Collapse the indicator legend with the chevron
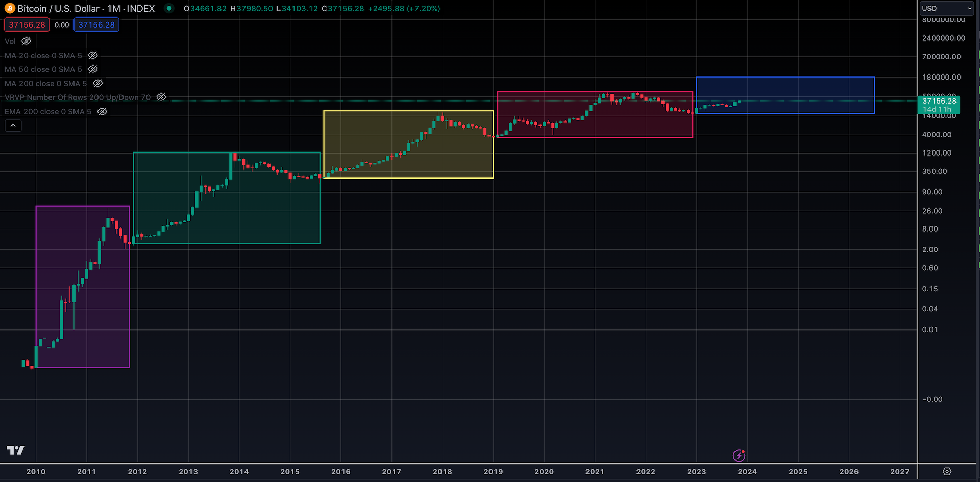 [13, 125]
